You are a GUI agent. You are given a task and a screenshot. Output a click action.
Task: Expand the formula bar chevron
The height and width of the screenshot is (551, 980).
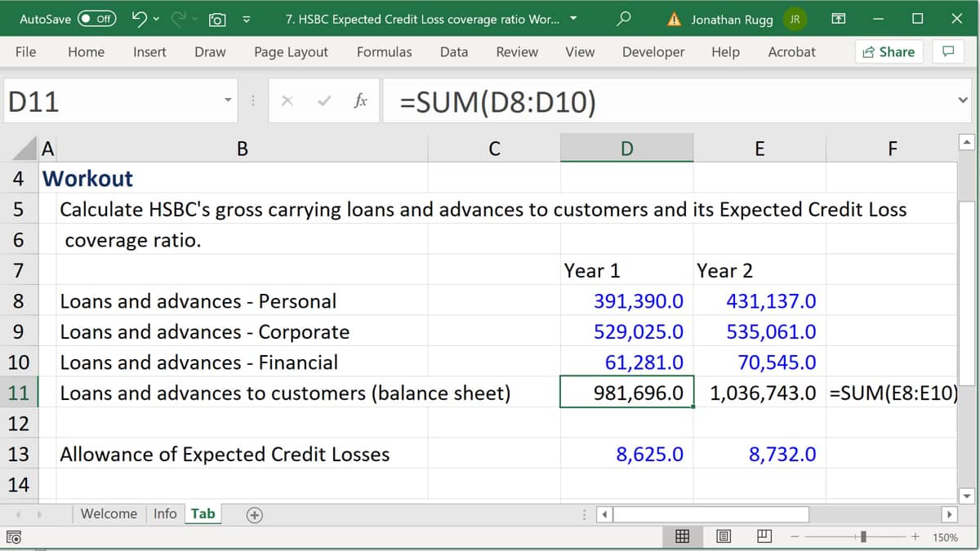[x=964, y=101]
